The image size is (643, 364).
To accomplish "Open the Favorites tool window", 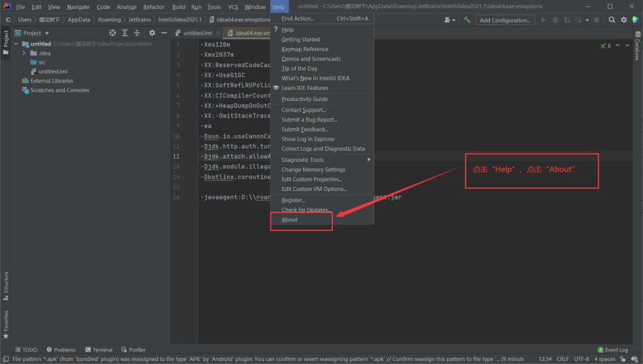I will [6, 325].
